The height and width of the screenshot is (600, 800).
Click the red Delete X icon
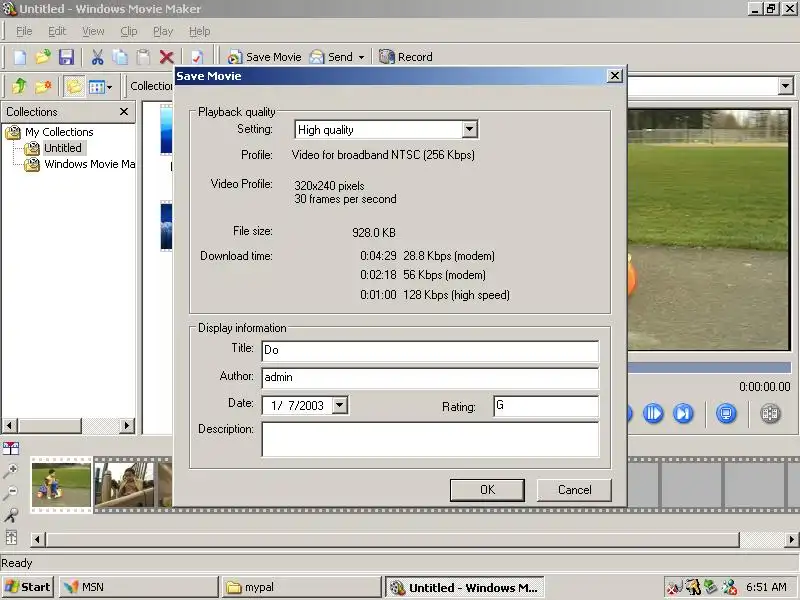[166, 57]
